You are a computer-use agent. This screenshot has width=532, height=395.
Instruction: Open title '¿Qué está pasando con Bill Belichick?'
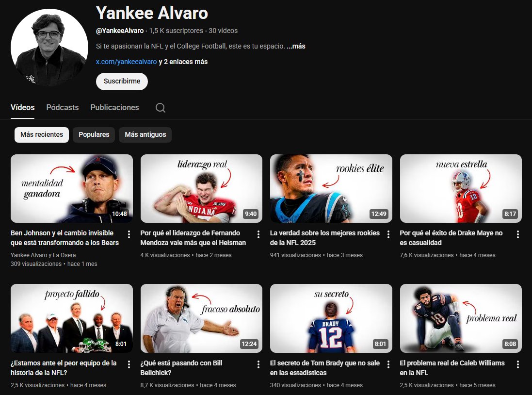[x=181, y=368]
